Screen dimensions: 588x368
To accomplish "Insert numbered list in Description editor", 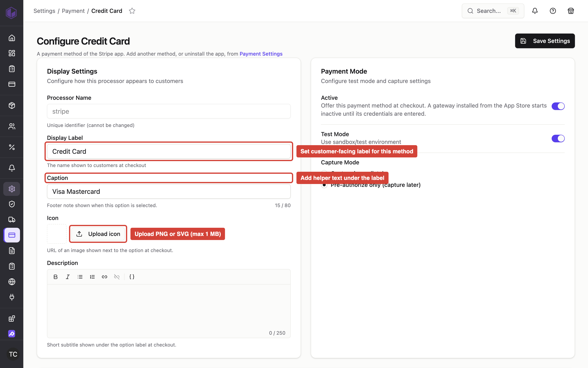I will pyautogui.click(x=92, y=277).
